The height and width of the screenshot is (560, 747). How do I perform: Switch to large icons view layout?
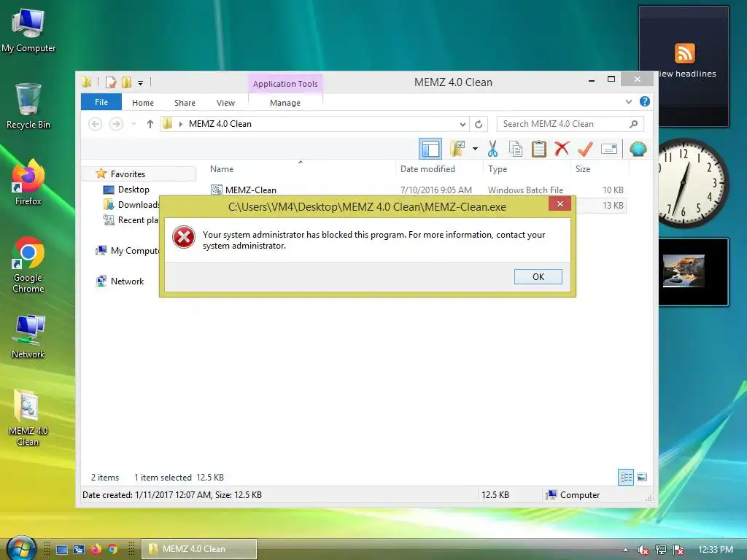coord(642,477)
